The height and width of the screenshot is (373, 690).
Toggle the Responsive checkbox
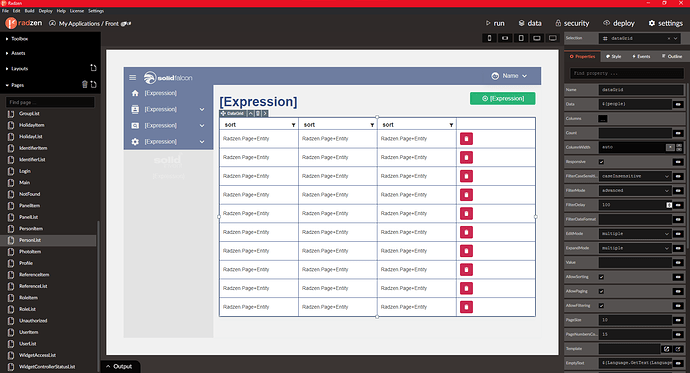tap(602, 162)
